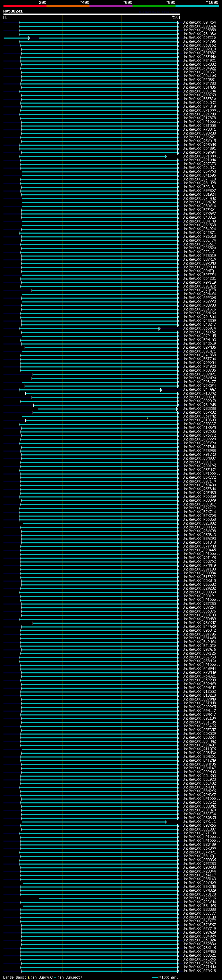Select hit label UniRef100_P04796

click(199, 41)
